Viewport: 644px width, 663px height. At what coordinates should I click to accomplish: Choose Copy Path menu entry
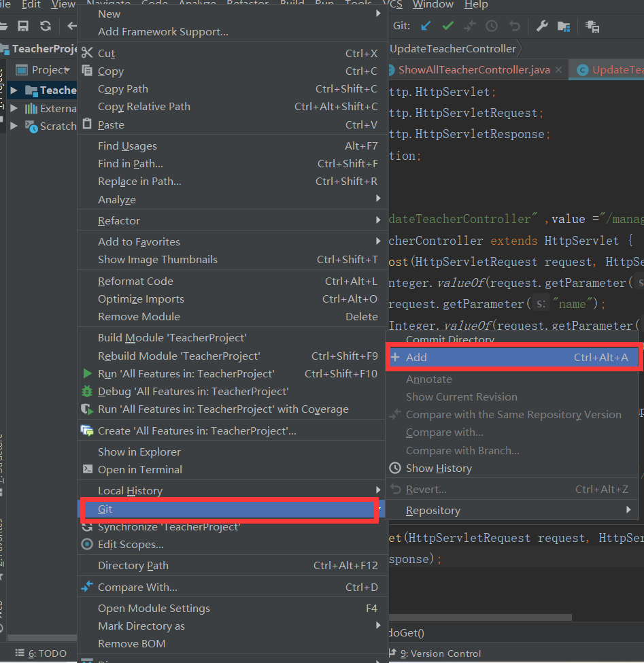tap(233, 89)
